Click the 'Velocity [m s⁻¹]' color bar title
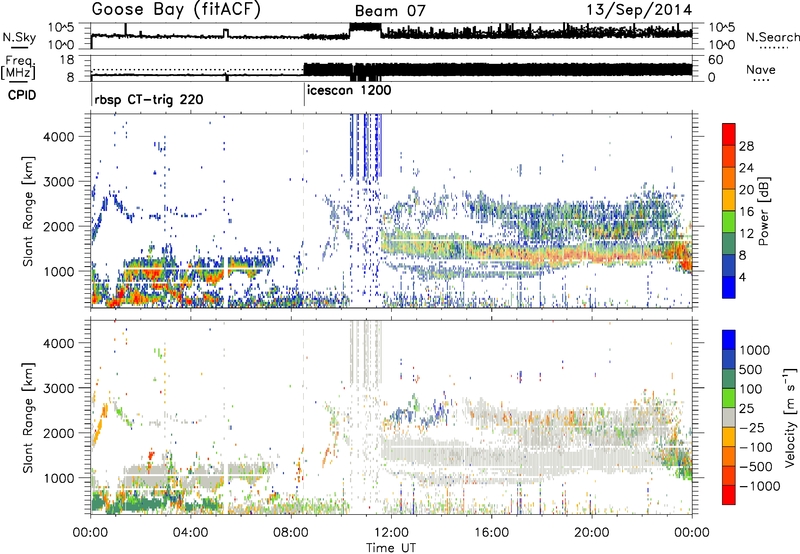Image resolution: width=800 pixels, height=554 pixels. tap(790, 417)
